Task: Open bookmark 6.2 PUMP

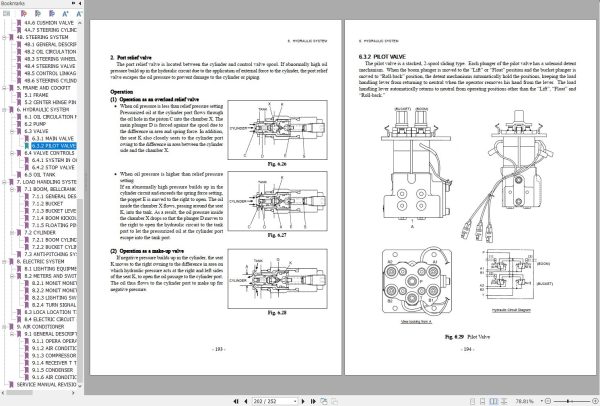Action: 35,124
